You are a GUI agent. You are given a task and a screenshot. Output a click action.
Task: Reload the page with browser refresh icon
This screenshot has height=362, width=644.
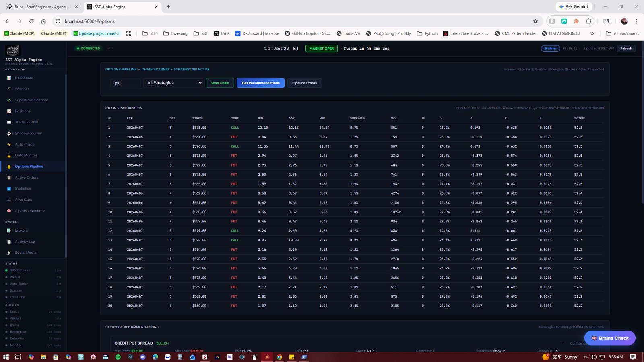pos(31,21)
